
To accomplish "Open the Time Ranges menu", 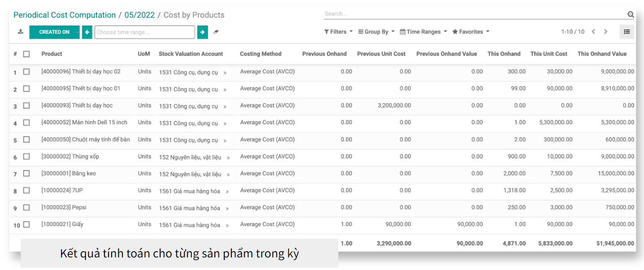I will (423, 32).
